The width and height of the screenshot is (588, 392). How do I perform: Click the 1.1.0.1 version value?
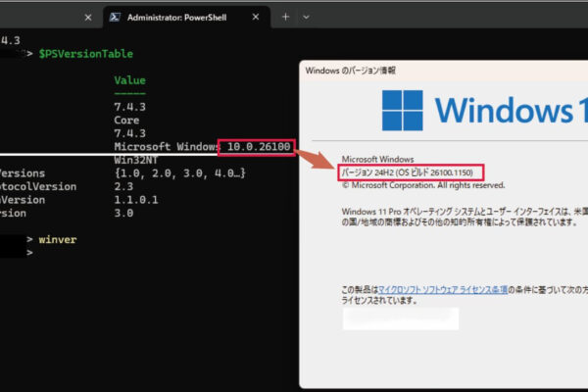(136, 200)
